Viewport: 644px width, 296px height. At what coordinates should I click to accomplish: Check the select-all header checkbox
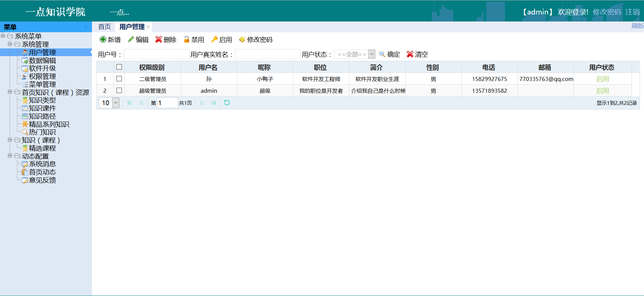(119, 67)
